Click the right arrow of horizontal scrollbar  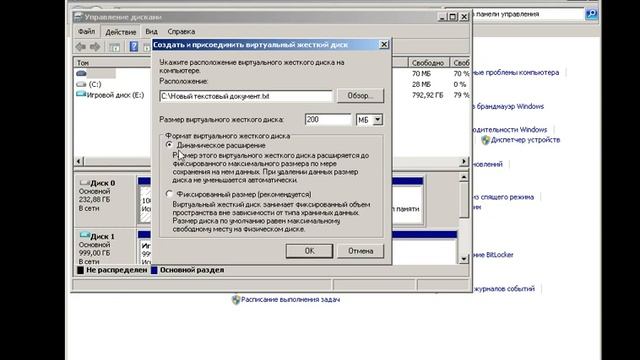pyautogui.click(x=463, y=161)
